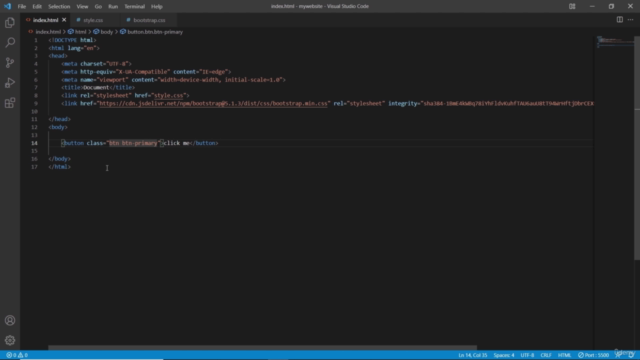Open the Accounts menu
Screen dimensions: 640x360
10,320
